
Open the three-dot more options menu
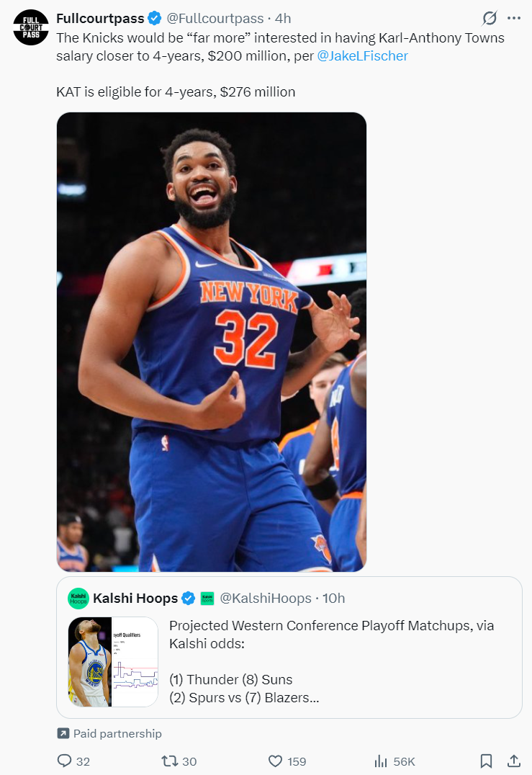(x=514, y=18)
